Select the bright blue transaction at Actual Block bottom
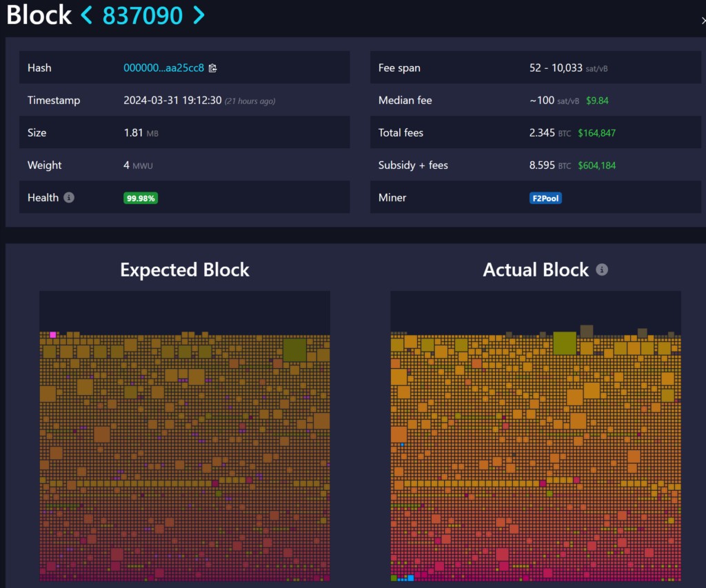706x588 pixels. tap(411, 578)
